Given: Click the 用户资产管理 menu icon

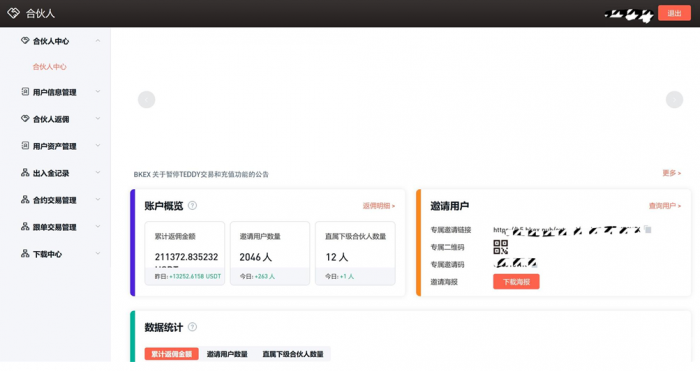Looking at the screenshot, I should [25, 146].
